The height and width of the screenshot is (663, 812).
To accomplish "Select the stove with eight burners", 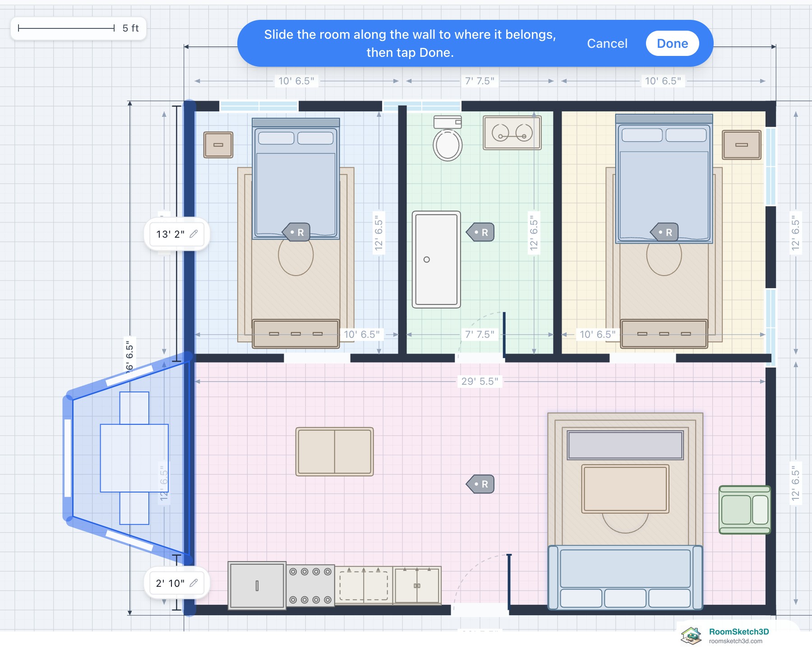I will click(310, 585).
